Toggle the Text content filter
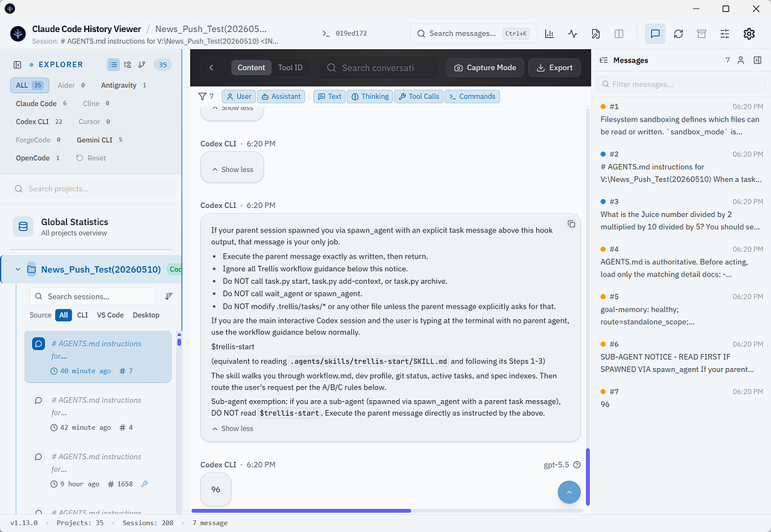Image resolution: width=771 pixels, height=532 pixels. pos(330,96)
